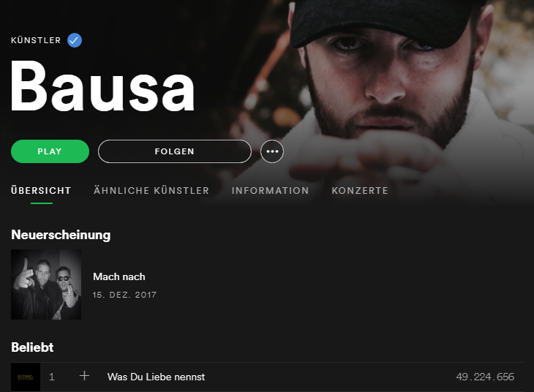Play Bausa with the green PLAY button
The width and height of the screenshot is (534, 392).
pyautogui.click(x=50, y=151)
